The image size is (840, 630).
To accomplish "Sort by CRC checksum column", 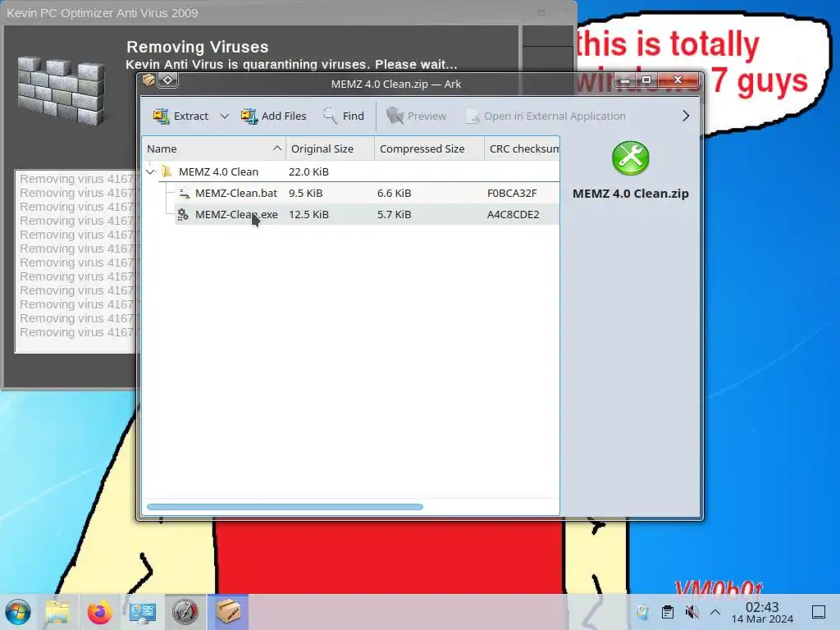I will pos(522,149).
